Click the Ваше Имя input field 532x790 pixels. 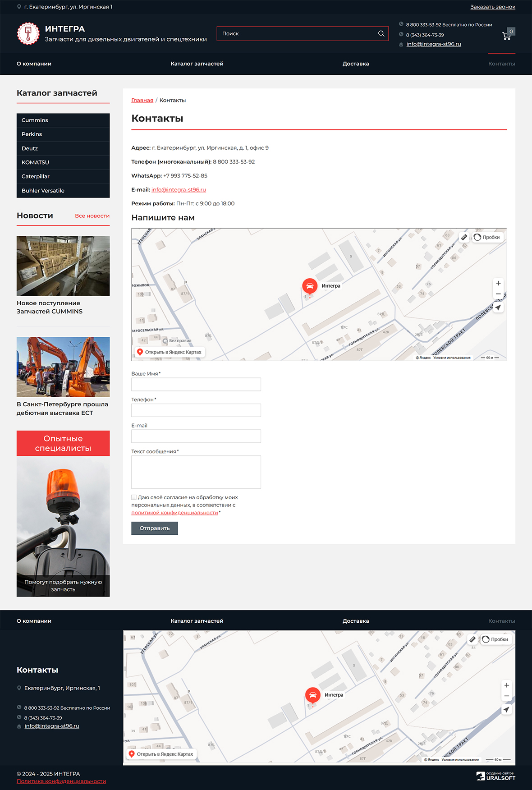coord(196,384)
